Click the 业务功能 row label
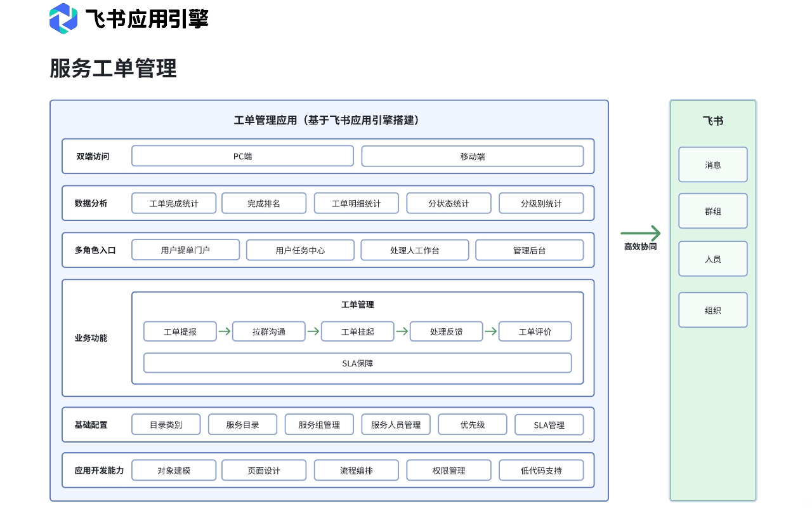Screen dimensions: 812x508 [91, 338]
